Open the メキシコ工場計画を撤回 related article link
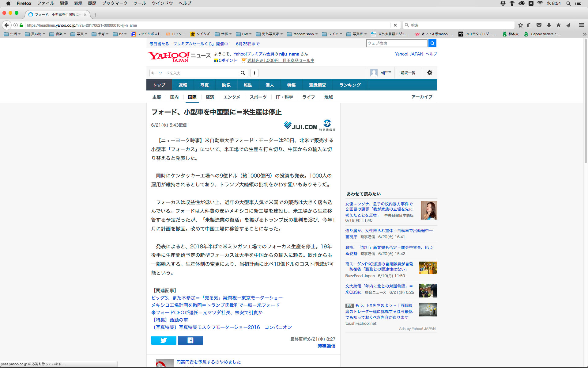Viewport: 588px width, 368px height. pos(215,305)
